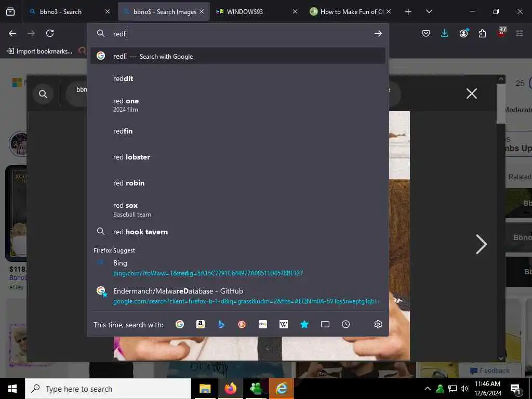
Task: Show next image with right chevron
Action: pos(482,244)
